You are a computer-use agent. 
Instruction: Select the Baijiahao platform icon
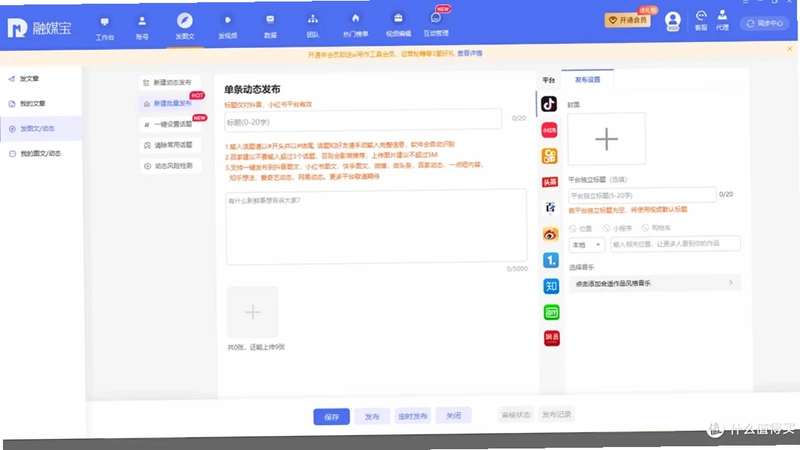click(550, 208)
